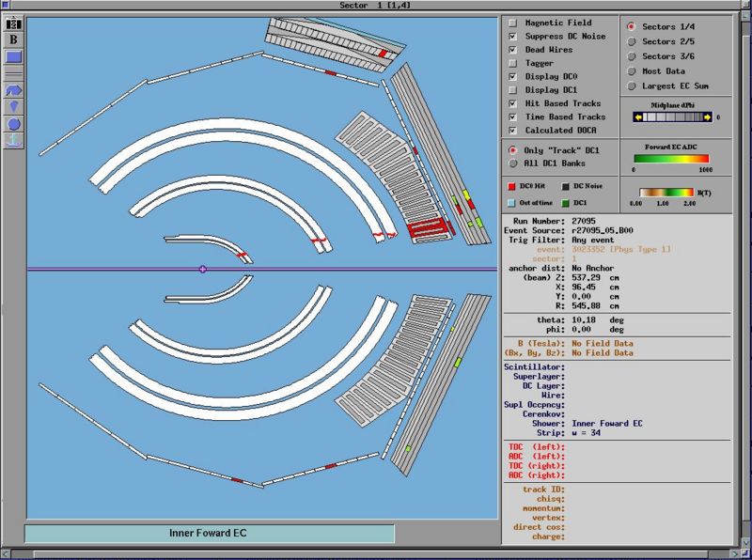Viewport: 752px width, 560px height.
Task: Click the TDC (left) label
Action: [537, 447]
